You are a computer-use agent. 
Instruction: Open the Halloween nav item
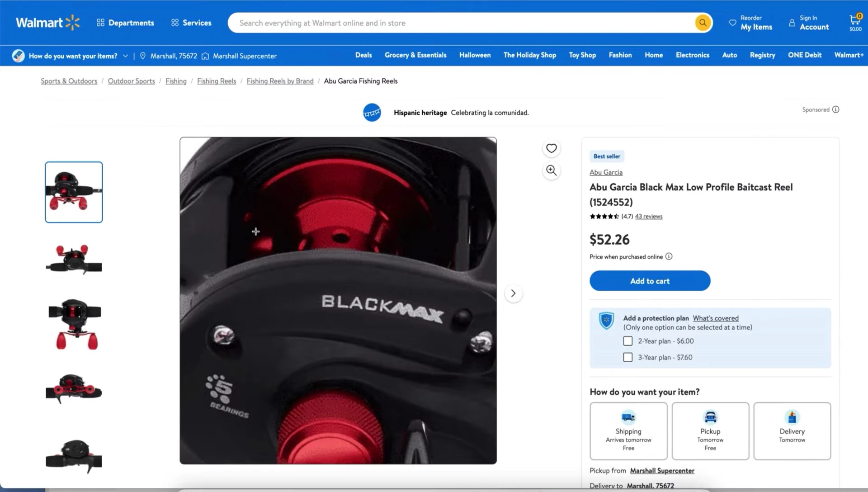point(475,55)
